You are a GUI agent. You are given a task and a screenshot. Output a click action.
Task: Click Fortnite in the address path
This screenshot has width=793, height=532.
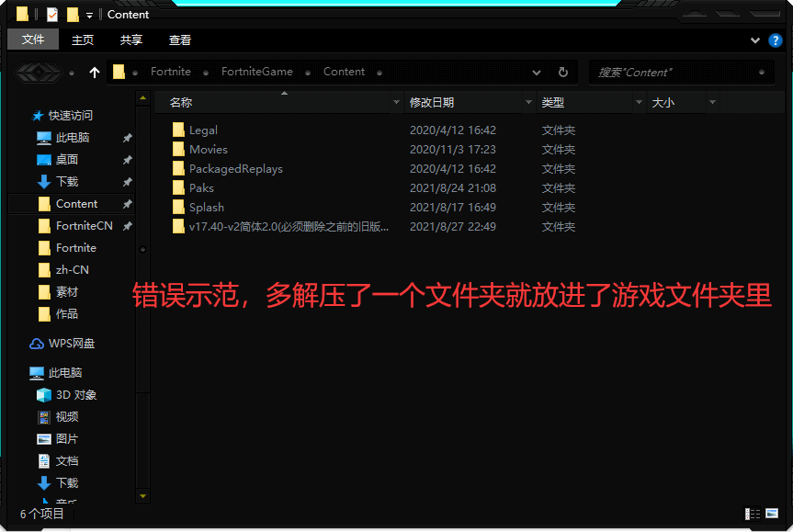coord(170,72)
